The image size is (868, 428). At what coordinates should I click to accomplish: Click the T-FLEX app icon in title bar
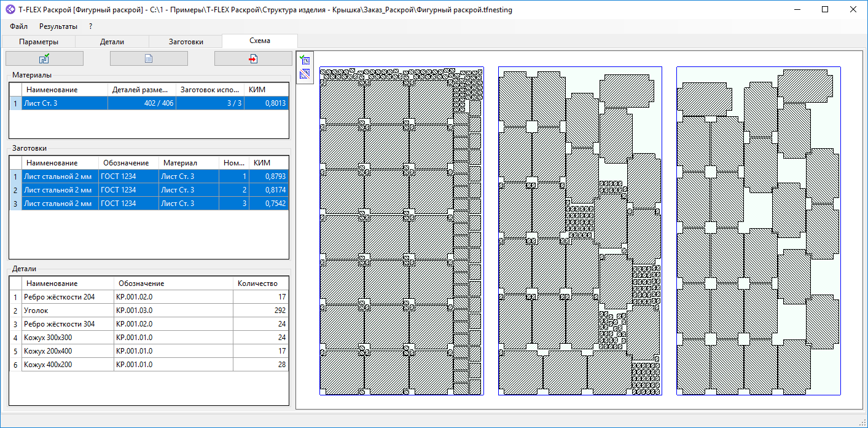tap(10, 10)
